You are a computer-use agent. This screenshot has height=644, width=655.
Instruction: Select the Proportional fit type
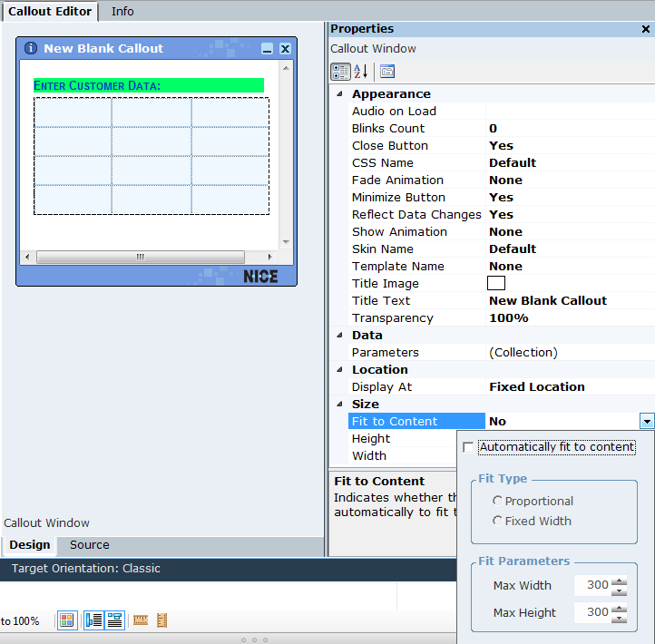click(x=497, y=501)
